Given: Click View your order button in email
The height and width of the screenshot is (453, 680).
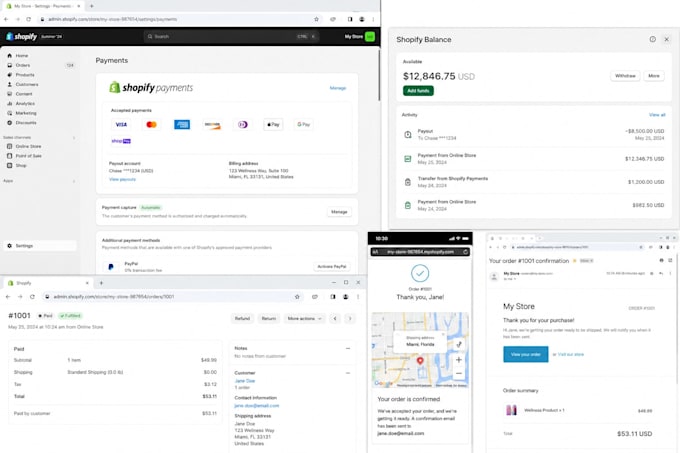Looking at the screenshot, I should click(x=526, y=354).
